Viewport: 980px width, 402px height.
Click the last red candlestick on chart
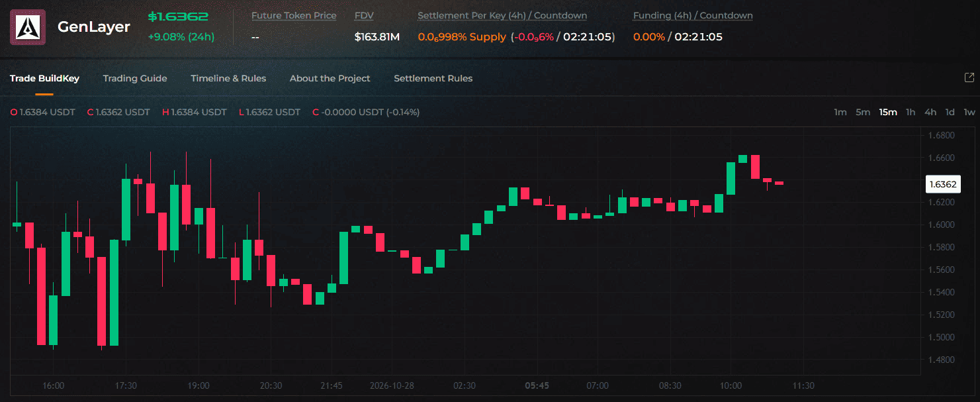tap(780, 183)
